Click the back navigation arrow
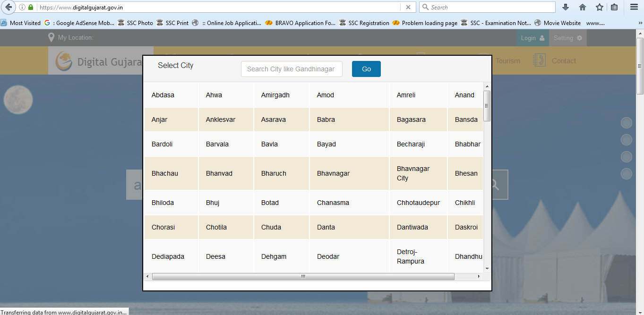The width and height of the screenshot is (644, 315). pos(8,7)
